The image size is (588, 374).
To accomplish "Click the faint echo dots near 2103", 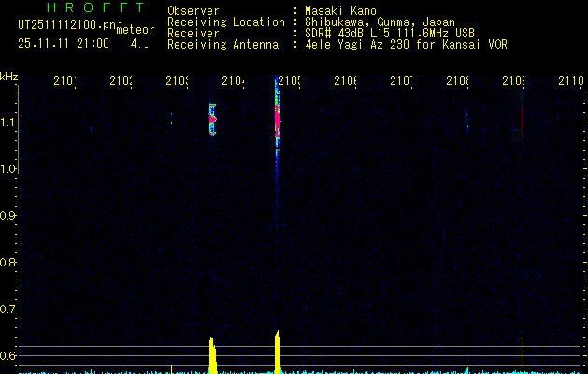I will click(171, 119).
